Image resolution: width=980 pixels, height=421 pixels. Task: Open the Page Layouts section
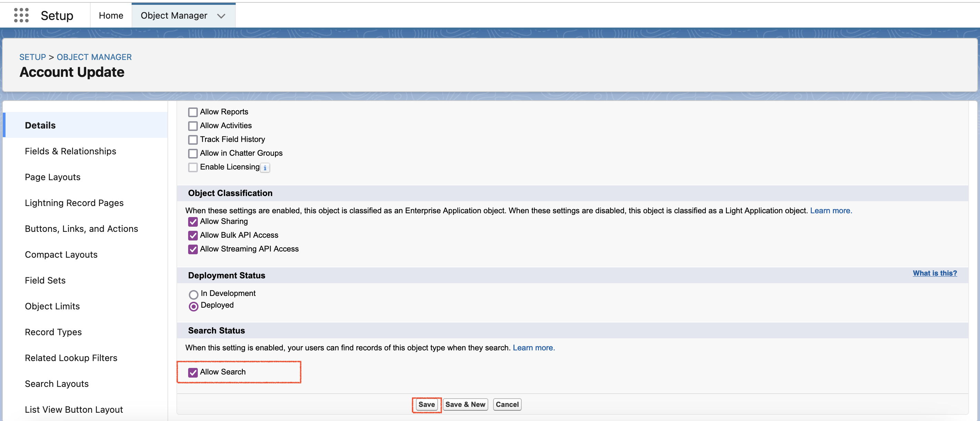tap(52, 177)
